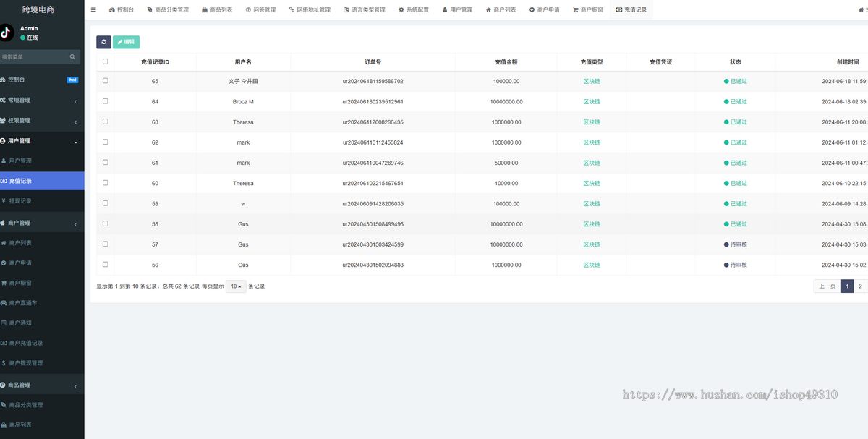Collapse the sidebar 用户管理 group header
868x439 pixels.
(x=42, y=141)
